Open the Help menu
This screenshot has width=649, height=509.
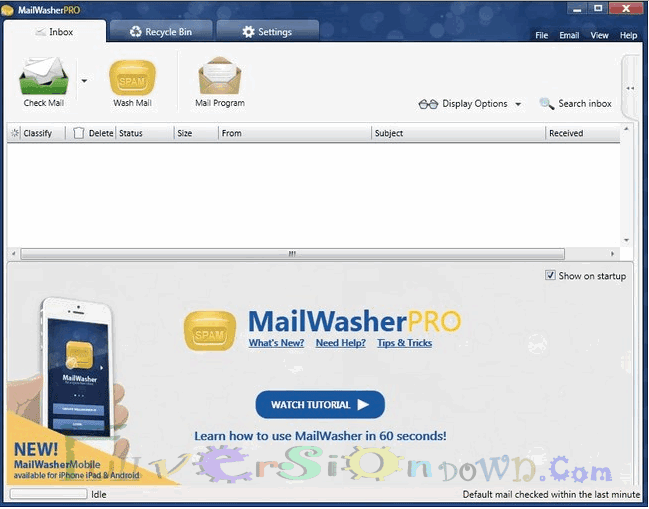628,36
